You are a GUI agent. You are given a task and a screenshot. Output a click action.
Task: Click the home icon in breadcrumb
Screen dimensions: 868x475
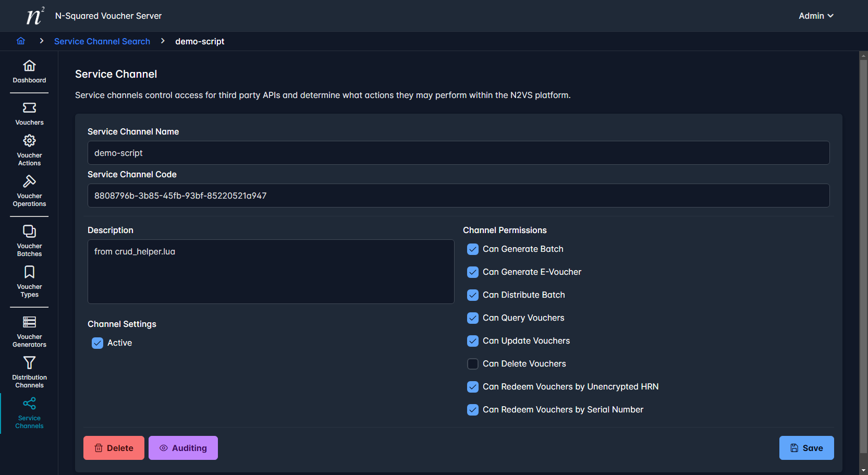click(x=21, y=41)
